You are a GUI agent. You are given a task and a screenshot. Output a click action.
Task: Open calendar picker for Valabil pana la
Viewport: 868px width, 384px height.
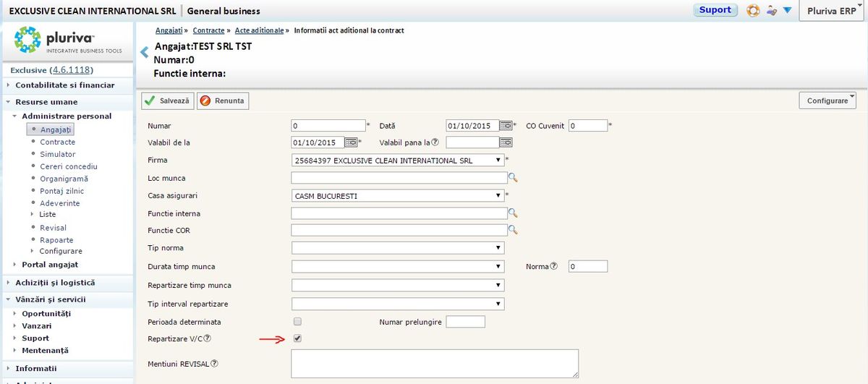pos(506,142)
